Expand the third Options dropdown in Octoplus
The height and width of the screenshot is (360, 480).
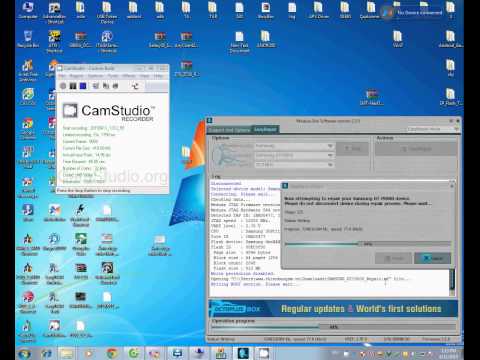pyautogui.click(x=294, y=165)
